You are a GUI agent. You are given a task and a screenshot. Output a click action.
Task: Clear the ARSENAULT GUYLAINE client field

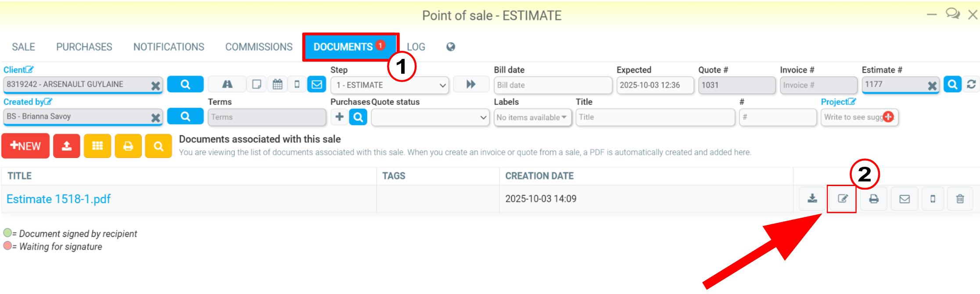pos(155,86)
